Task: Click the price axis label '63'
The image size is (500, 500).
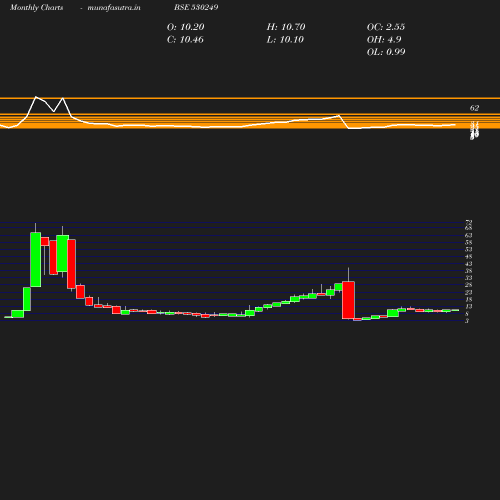Action: (x=469, y=235)
